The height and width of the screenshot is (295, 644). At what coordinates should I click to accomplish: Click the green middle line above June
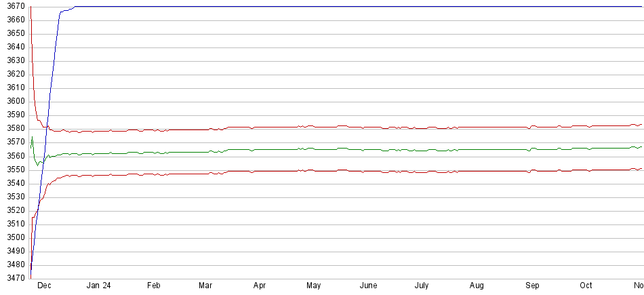click(368, 149)
